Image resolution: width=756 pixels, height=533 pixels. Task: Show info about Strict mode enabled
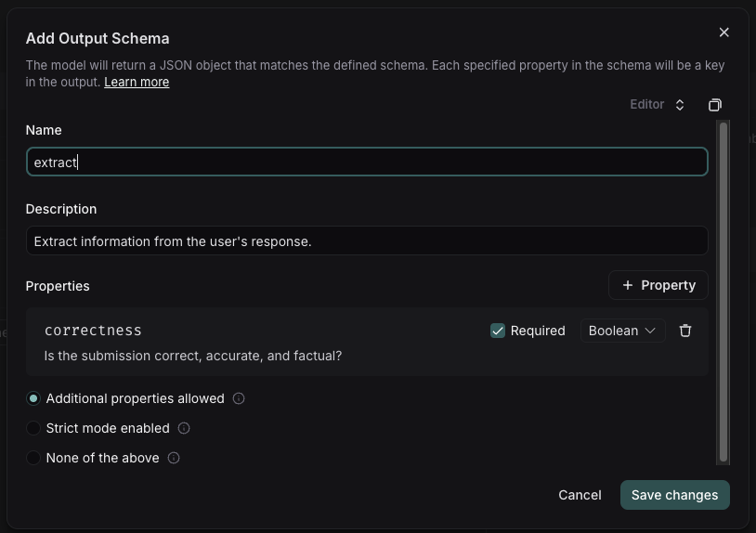click(184, 428)
